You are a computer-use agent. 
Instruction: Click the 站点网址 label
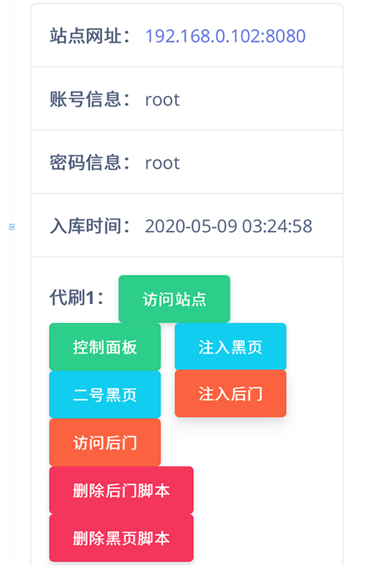click(x=90, y=36)
